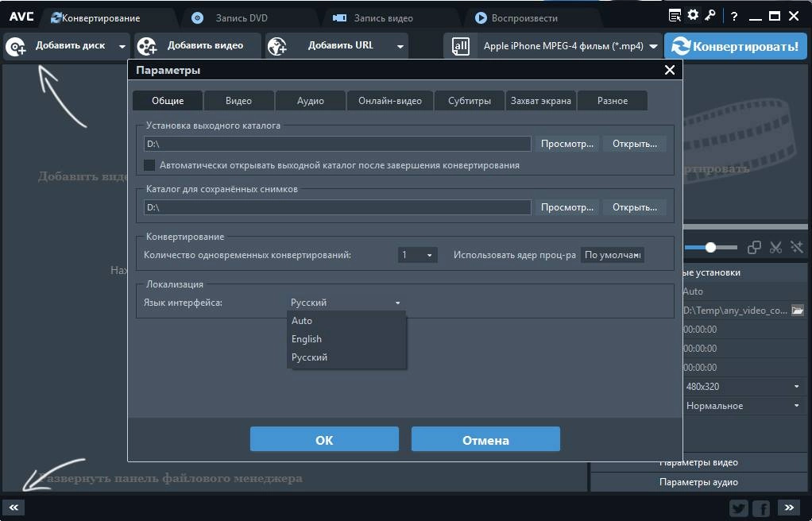This screenshot has height=521, width=812.
Task: Select the Онлайн-видео settings tab
Action: coord(390,101)
